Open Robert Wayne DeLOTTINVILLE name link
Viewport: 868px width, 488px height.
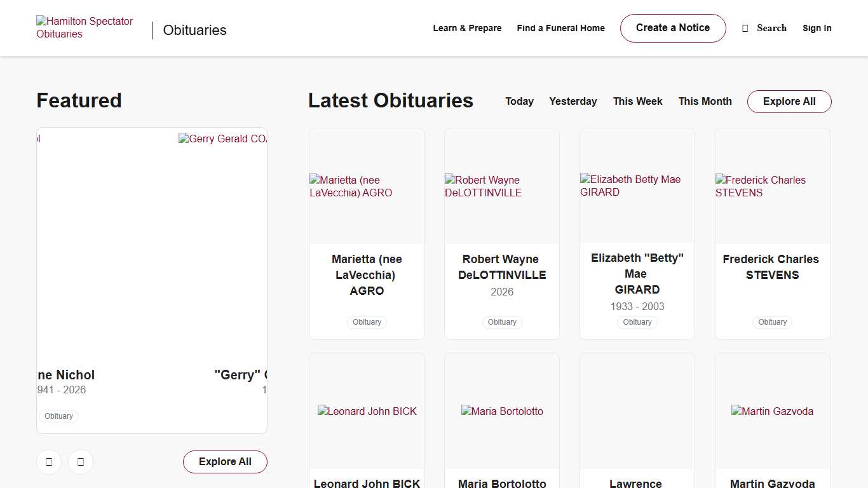pyautogui.click(x=501, y=267)
